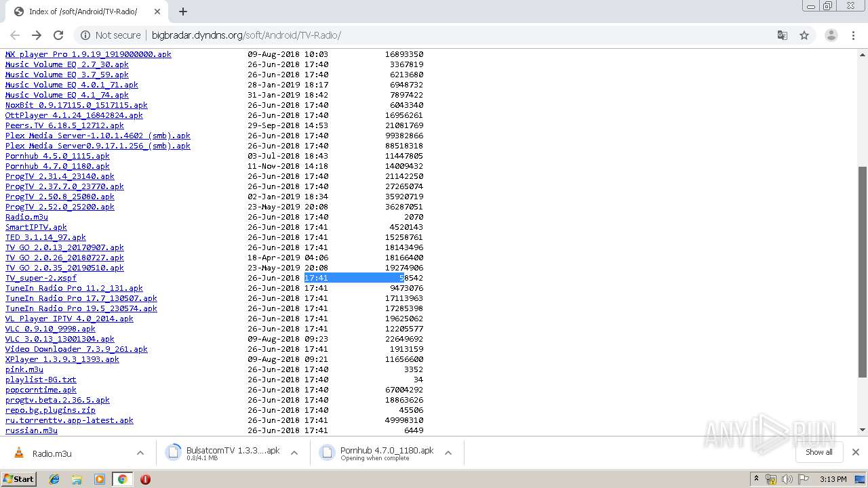Open the Chrome three-dot menu
Viewport: 868px width, 488px height.
(853, 35)
